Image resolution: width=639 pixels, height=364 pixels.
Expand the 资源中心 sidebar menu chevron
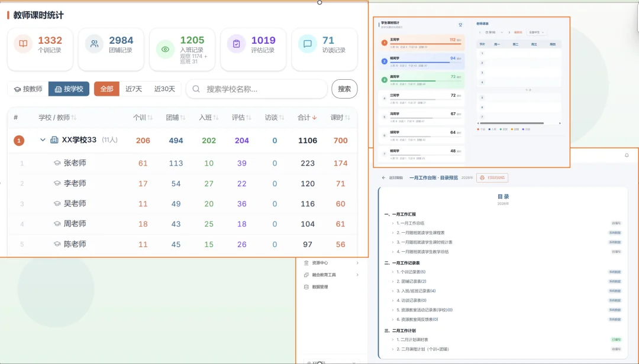tap(357, 263)
